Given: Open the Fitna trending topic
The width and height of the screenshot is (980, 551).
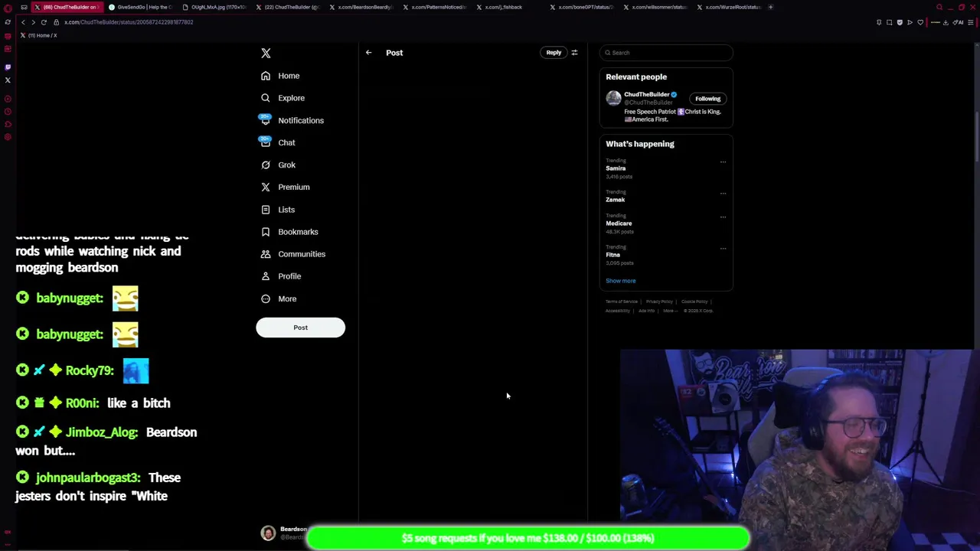Looking at the screenshot, I should [612, 255].
